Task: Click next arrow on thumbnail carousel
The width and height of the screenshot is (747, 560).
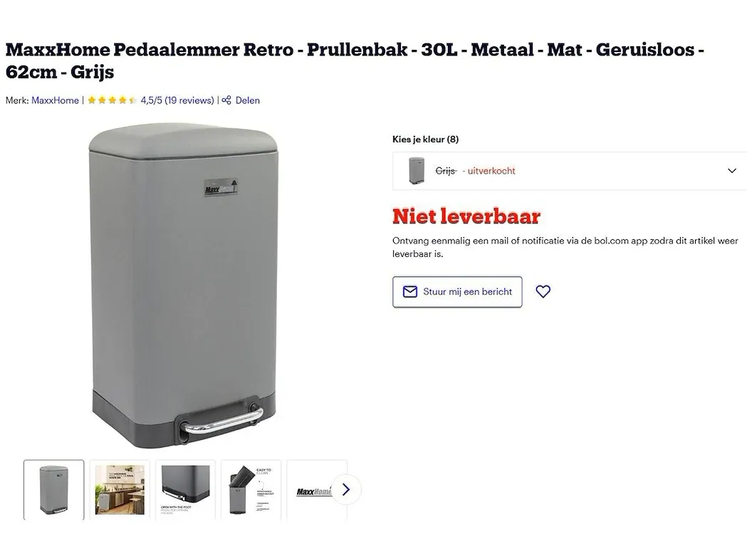Action: click(x=346, y=490)
